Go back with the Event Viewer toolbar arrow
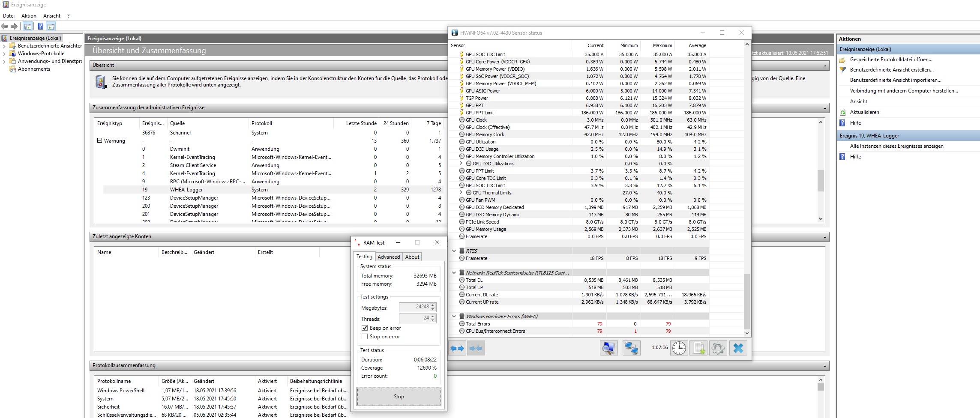 (x=5, y=27)
